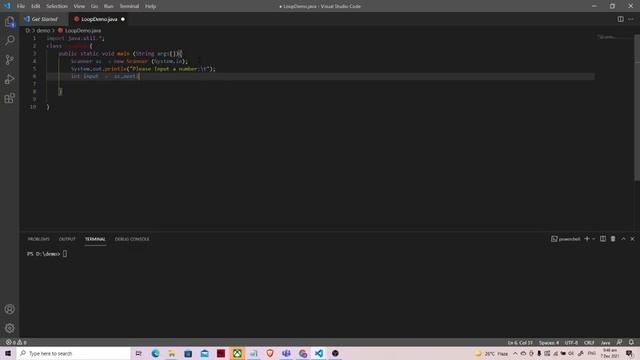Open the notifications bell in status bar
Screen dimensions: 640x360
pos(631,342)
